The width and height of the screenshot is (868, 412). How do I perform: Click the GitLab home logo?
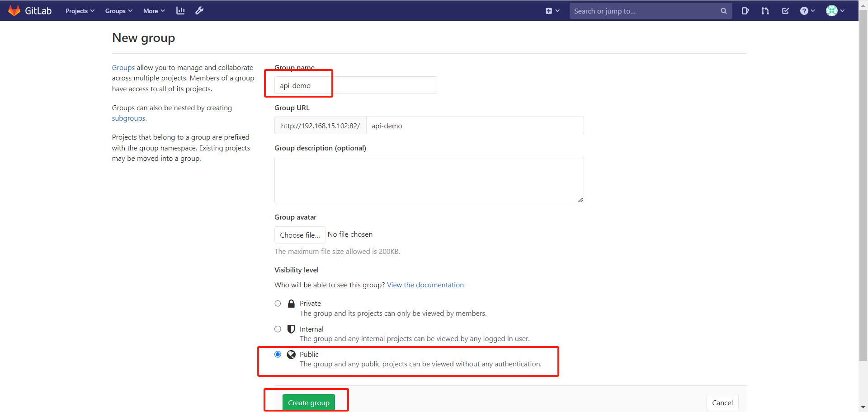pos(29,10)
